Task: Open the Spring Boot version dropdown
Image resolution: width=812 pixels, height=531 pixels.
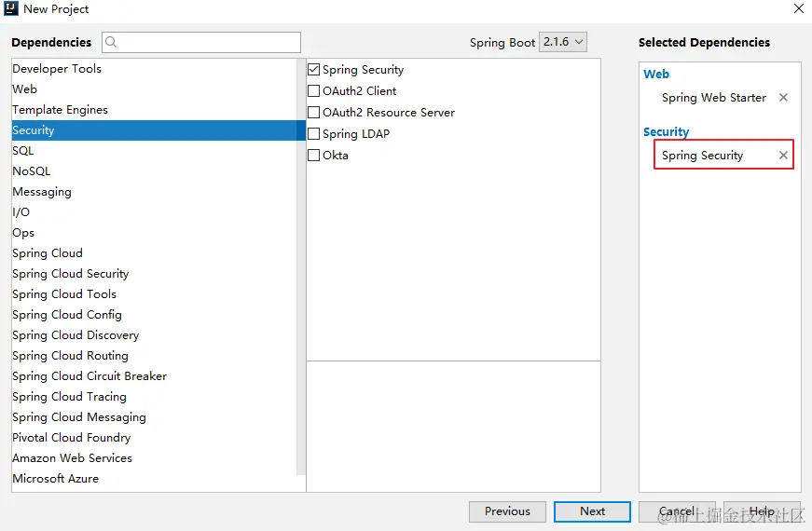Action: pyautogui.click(x=563, y=42)
